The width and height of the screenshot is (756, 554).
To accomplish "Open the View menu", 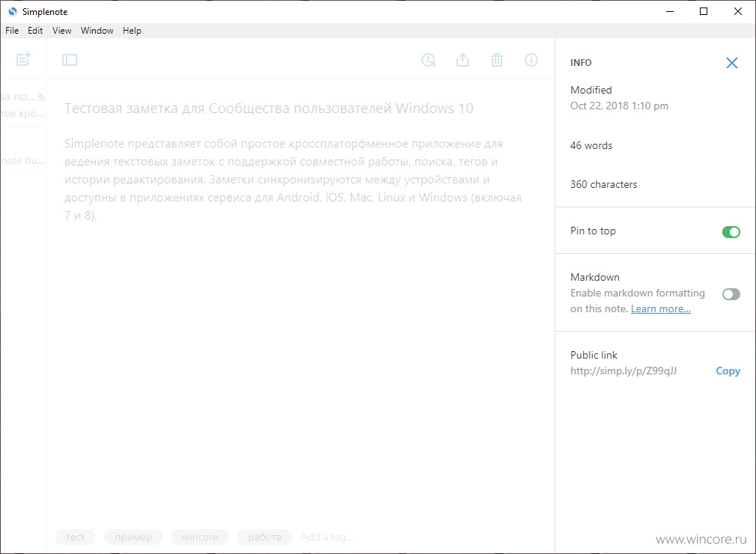I will [61, 31].
